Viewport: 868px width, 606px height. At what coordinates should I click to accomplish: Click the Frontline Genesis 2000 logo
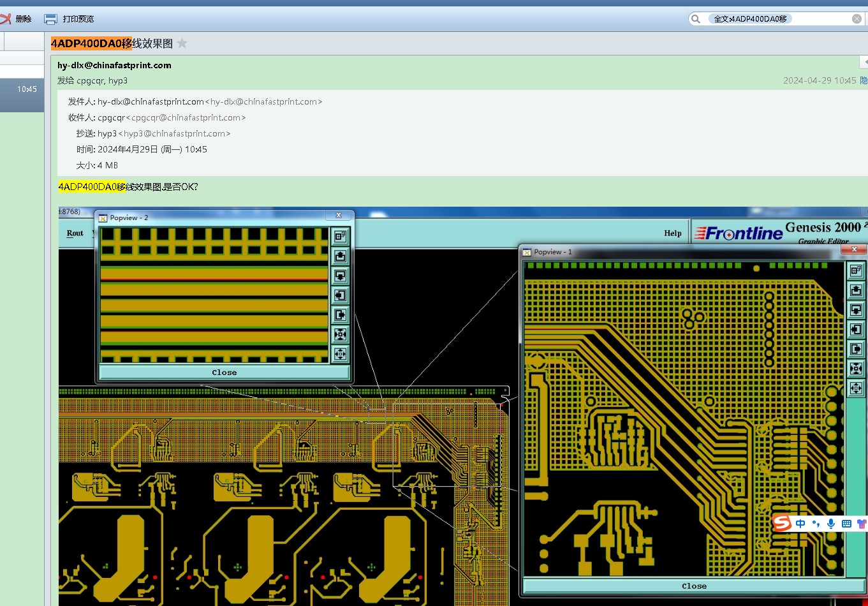(780, 232)
